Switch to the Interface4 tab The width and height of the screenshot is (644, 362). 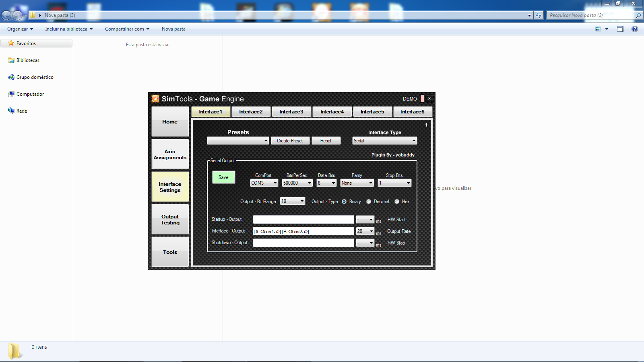tap(332, 112)
